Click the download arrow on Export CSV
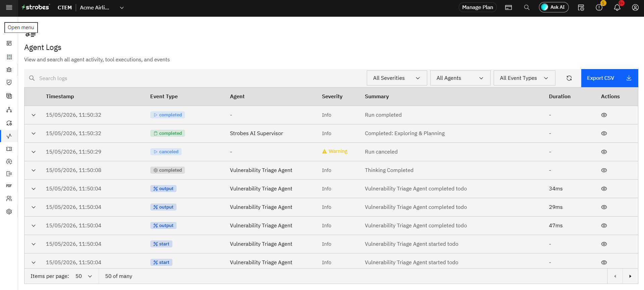The height and width of the screenshot is (290, 644). pyautogui.click(x=629, y=78)
